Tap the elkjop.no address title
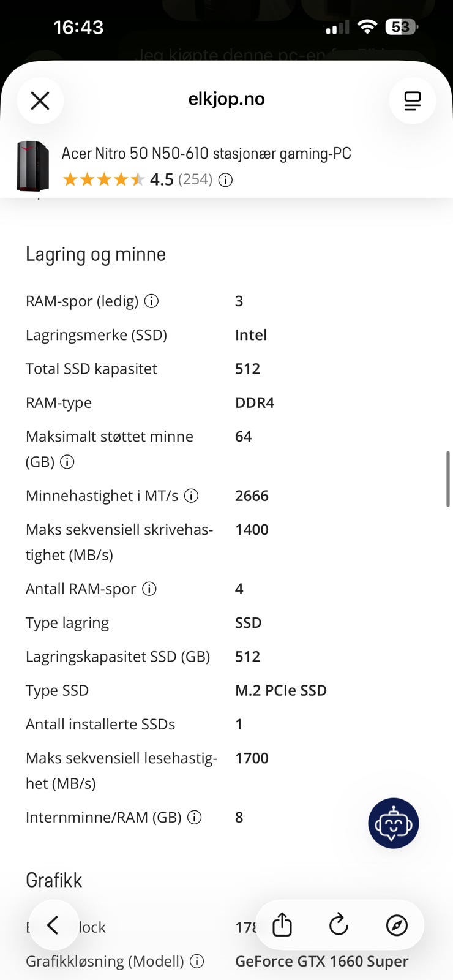This screenshot has height=980, width=453. [226, 99]
